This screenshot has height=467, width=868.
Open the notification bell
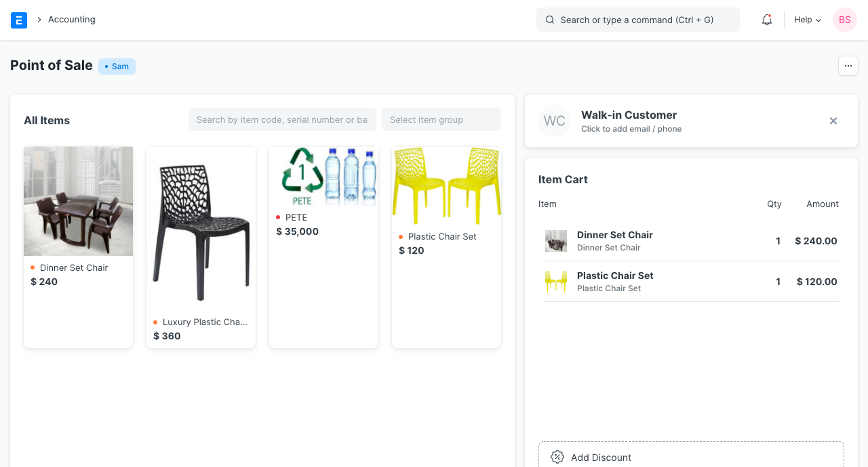[766, 20]
